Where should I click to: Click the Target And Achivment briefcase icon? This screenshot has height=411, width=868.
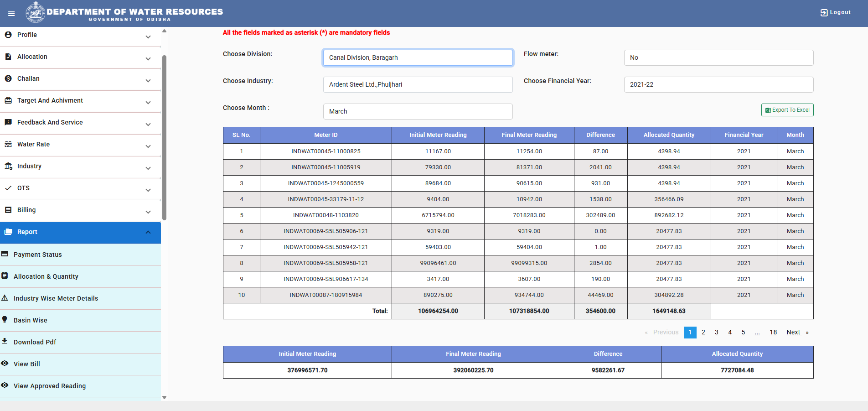pos(8,100)
